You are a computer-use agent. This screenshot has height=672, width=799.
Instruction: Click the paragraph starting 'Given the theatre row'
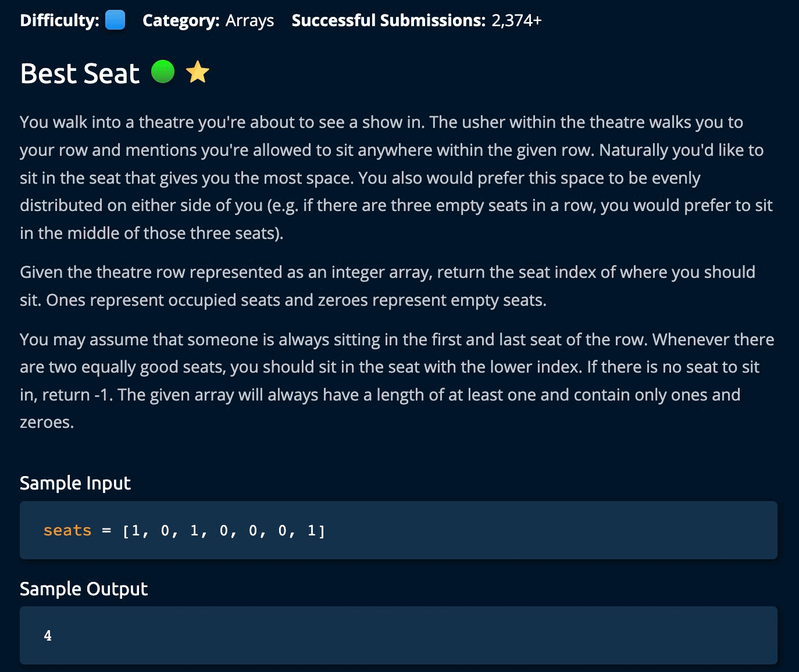[387, 286]
